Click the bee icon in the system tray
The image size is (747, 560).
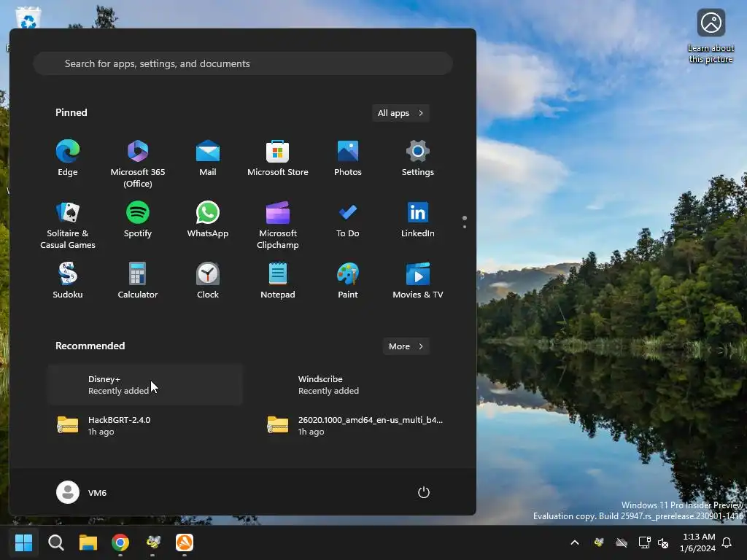coord(600,542)
